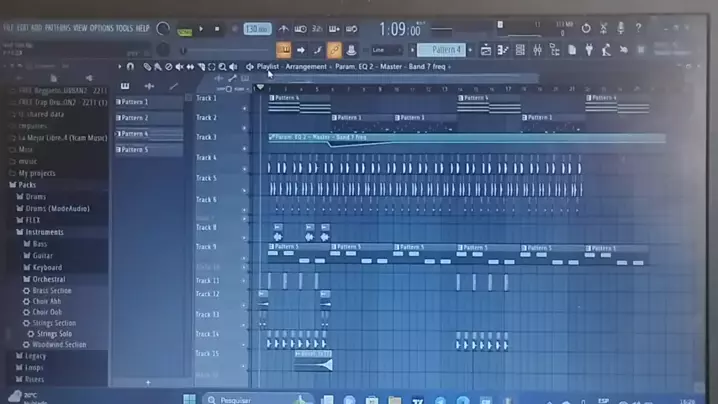Click the tempo display showing 130

[257, 29]
